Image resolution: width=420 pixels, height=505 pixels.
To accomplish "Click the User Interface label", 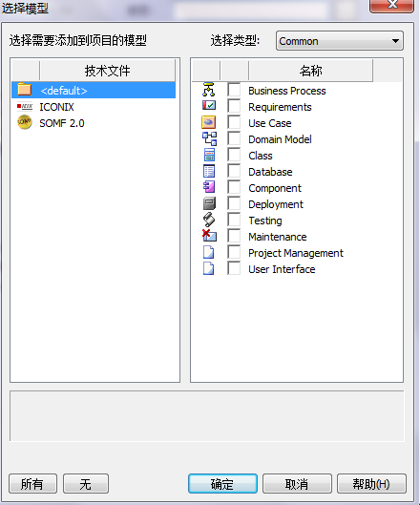I will click(282, 269).
